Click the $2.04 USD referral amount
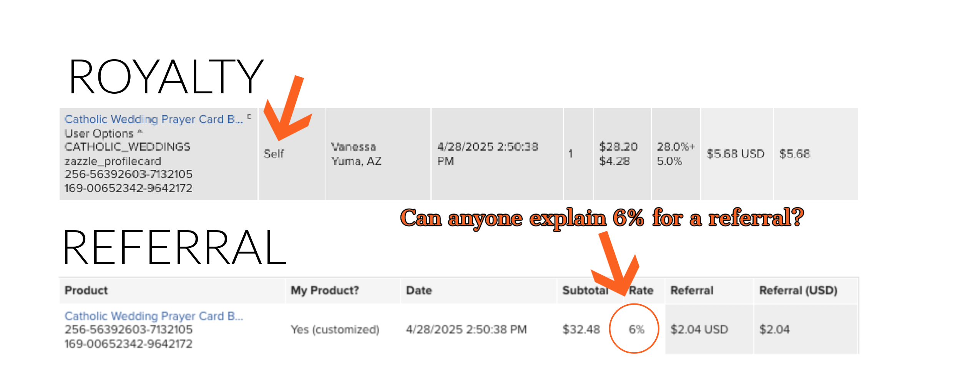 click(x=699, y=329)
